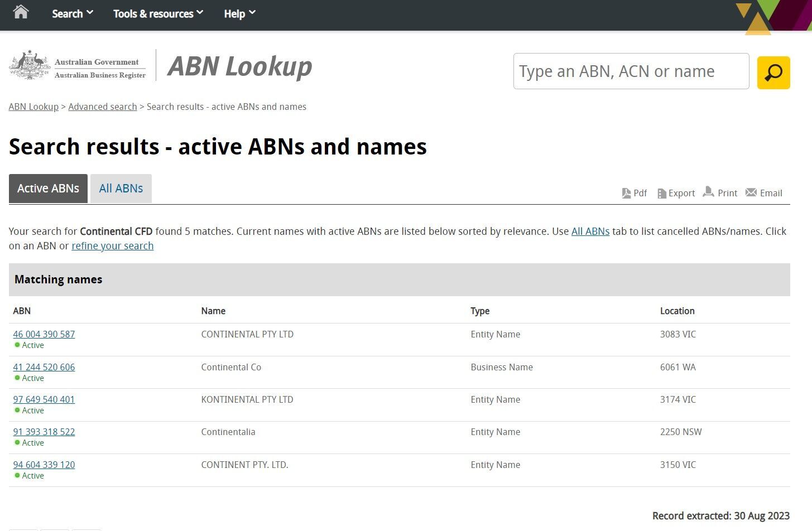Click Business Name type cell
This screenshot has width=812, height=531.
(502, 367)
